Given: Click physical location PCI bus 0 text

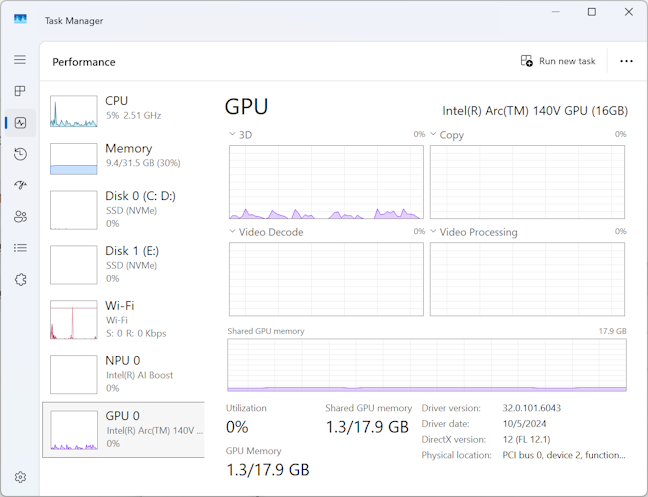Looking at the screenshot, I should click(x=564, y=455).
